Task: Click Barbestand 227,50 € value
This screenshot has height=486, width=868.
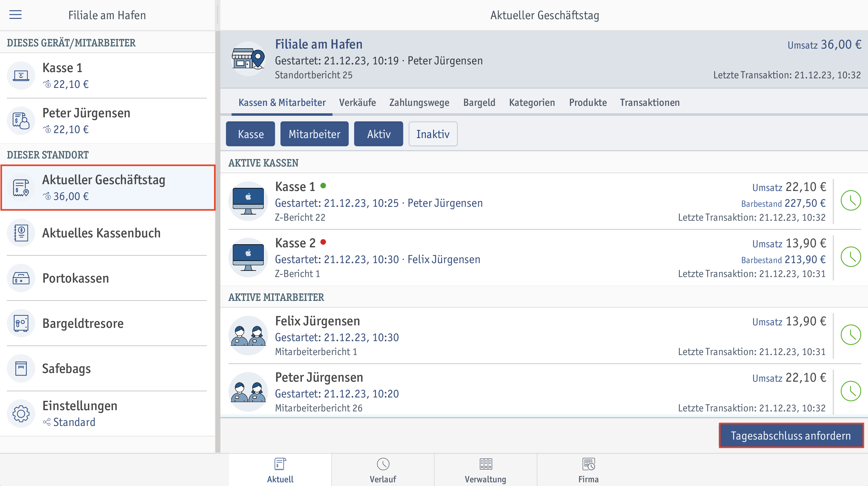Action: coord(783,203)
